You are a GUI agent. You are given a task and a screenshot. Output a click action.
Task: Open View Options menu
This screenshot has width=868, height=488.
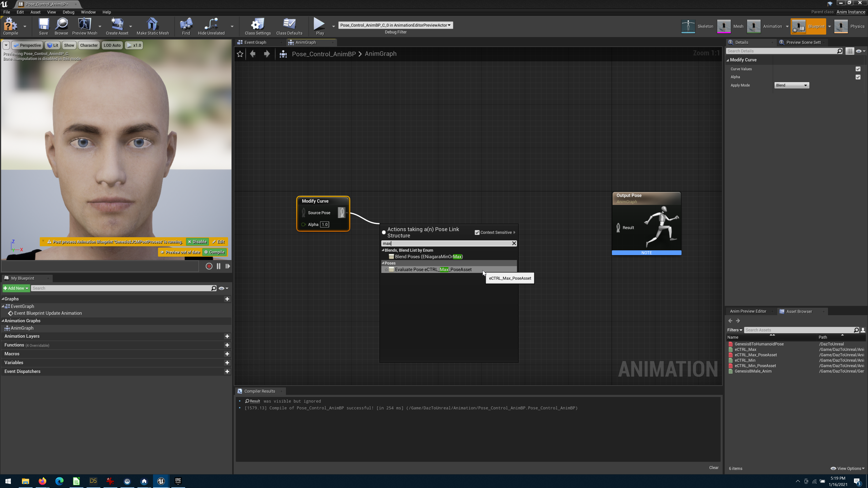(x=847, y=469)
